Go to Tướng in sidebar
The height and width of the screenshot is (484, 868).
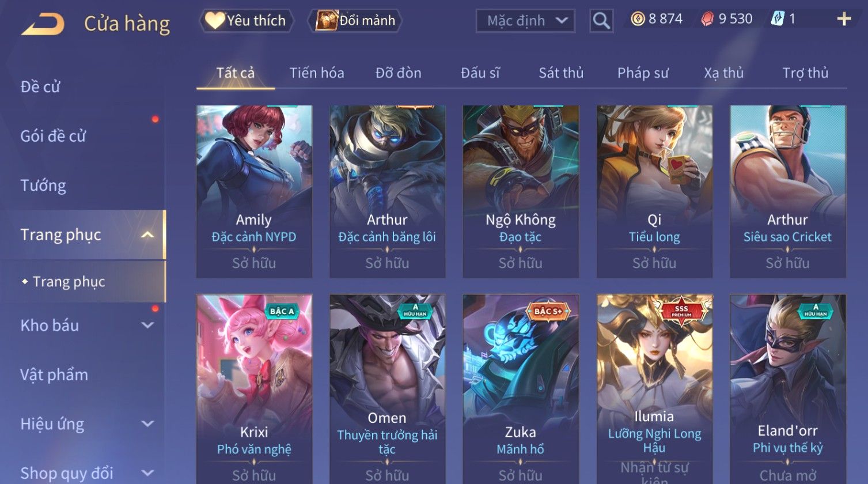click(43, 186)
